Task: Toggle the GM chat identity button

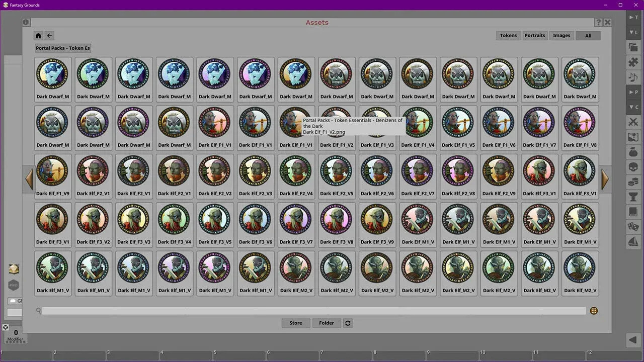Action: click(14, 301)
